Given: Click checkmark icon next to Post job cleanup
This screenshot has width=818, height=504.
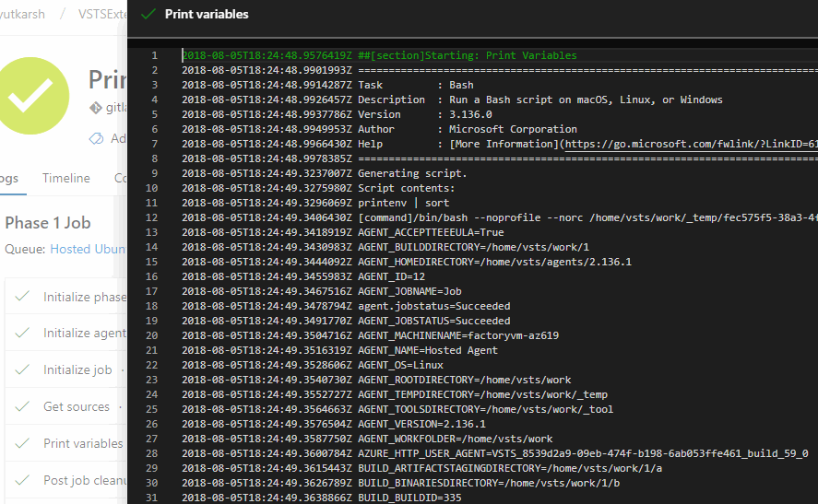Looking at the screenshot, I should point(22,480).
